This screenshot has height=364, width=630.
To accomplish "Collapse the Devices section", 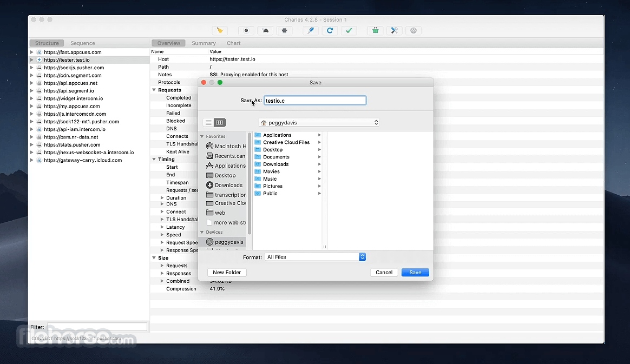I will 202,232.
